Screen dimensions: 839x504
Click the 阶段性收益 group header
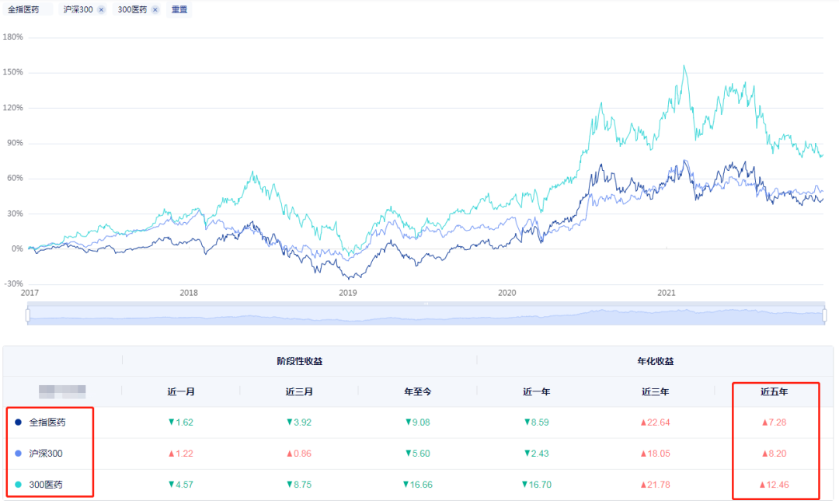click(x=300, y=361)
